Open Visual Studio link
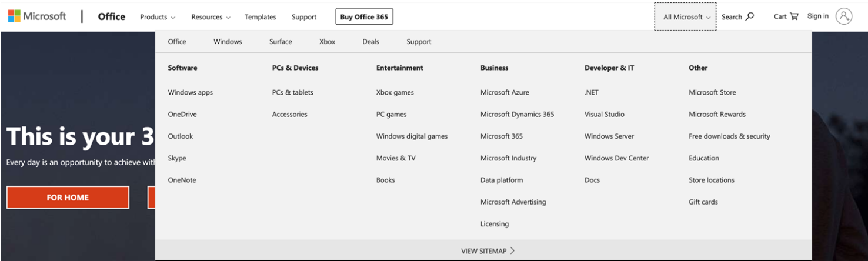 tap(605, 114)
